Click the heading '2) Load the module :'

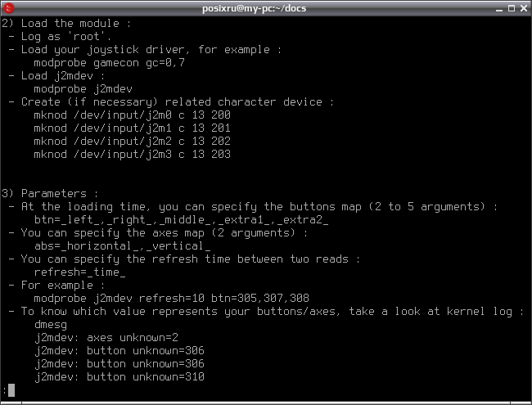[66, 24]
